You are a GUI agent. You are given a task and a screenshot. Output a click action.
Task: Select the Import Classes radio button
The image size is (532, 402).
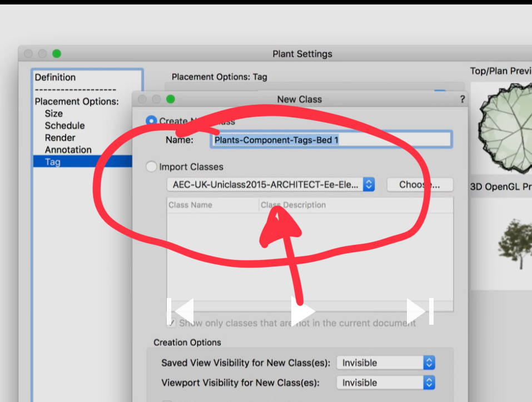click(x=151, y=167)
